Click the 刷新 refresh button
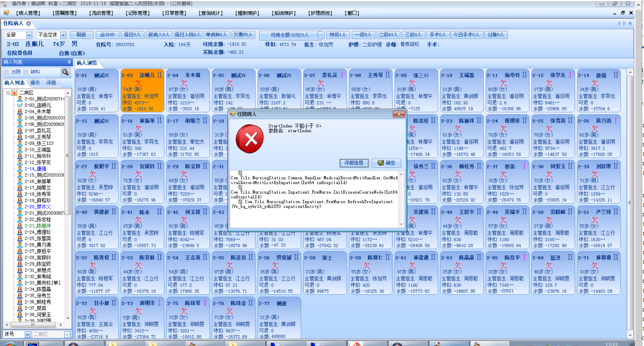The width and height of the screenshot is (644, 346). pyautogui.click(x=81, y=35)
